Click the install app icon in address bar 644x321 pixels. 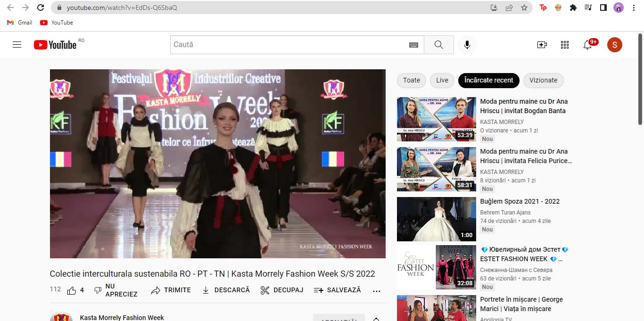494,8
